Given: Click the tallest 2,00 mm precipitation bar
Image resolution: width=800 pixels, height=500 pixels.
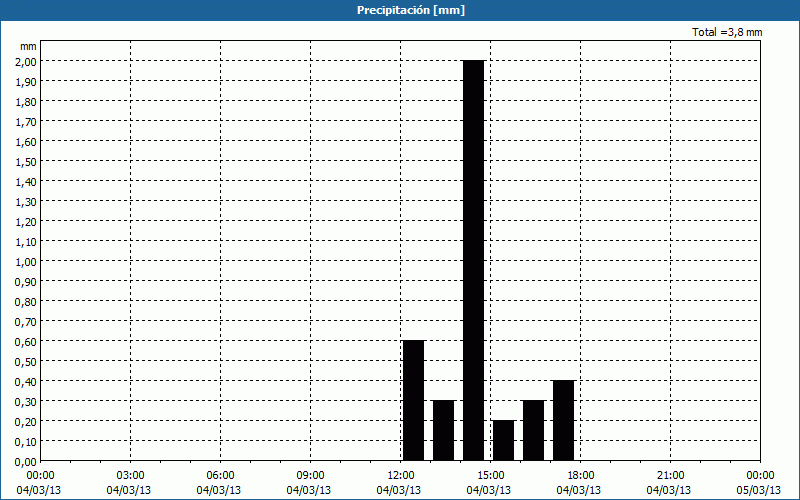Looking at the screenshot, I should coord(473,261).
